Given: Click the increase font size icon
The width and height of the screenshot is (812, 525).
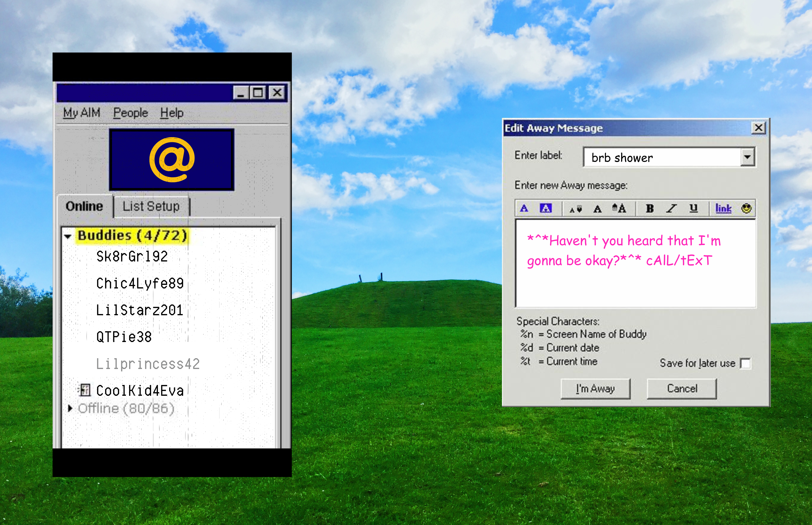Looking at the screenshot, I should [619, 208].
